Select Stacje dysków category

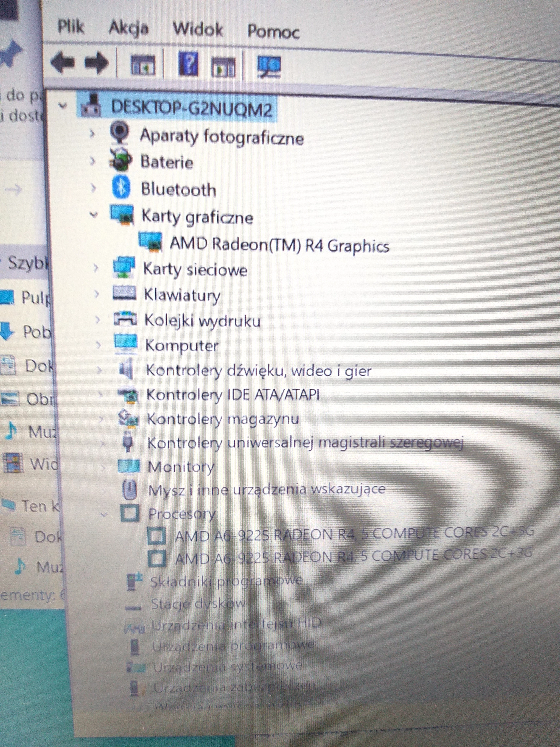198,604
